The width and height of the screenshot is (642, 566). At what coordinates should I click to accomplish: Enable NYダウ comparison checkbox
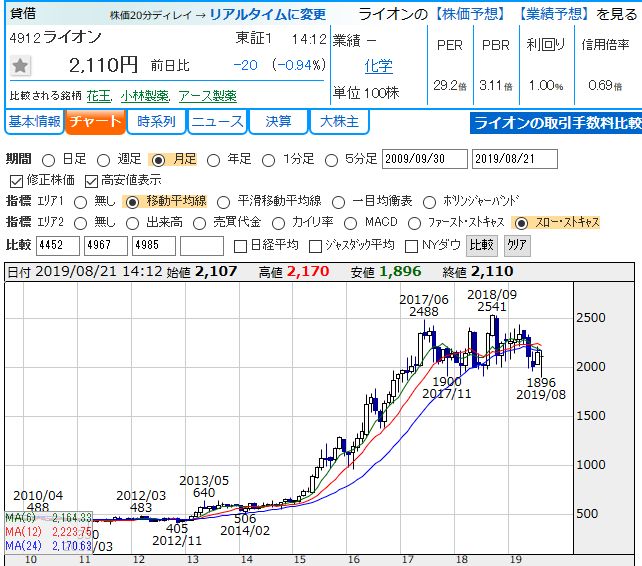(x=411, y=246)
